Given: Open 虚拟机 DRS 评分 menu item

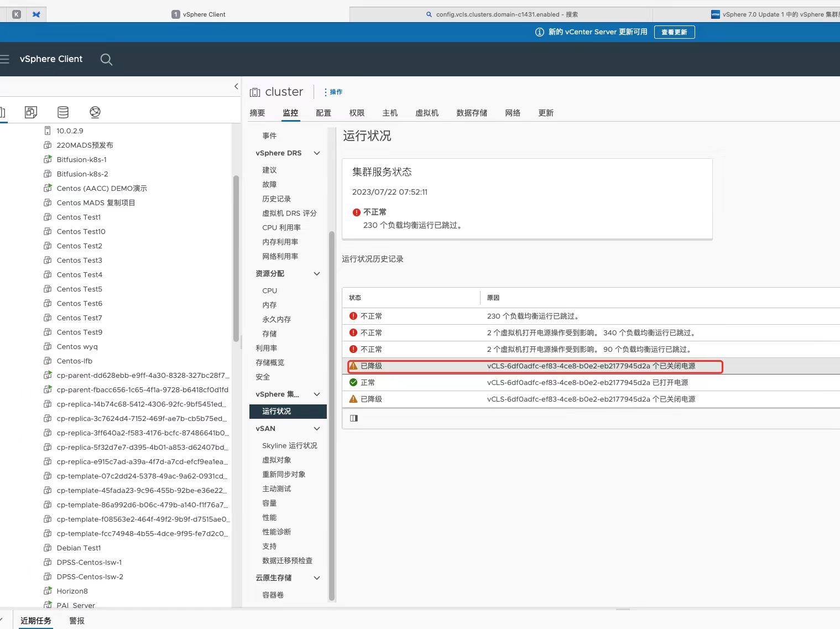Looking at the screenshot, I should tap(289, 213).
